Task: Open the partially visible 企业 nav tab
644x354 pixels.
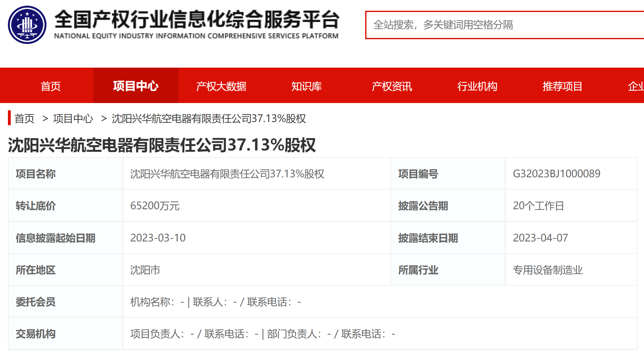Action: (x=636, y=86)
